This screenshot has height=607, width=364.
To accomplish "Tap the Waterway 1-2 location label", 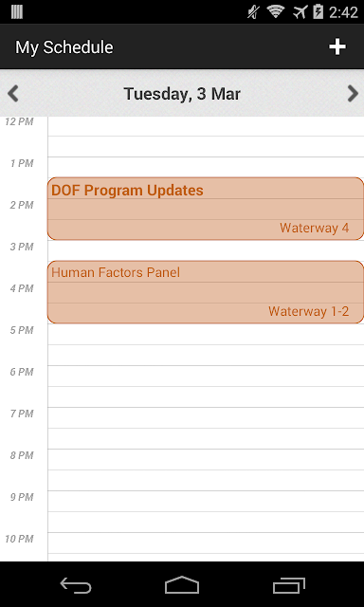I will [x=309, y=311].
